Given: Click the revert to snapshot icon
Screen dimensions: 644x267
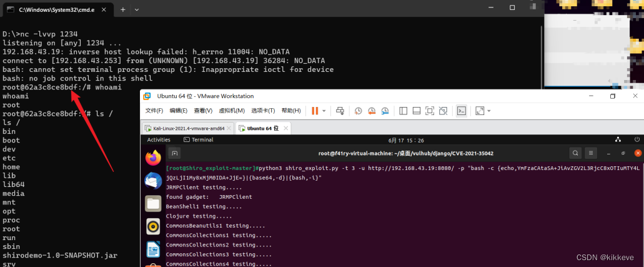Looking at the screenshot, I should pos(372,111).
